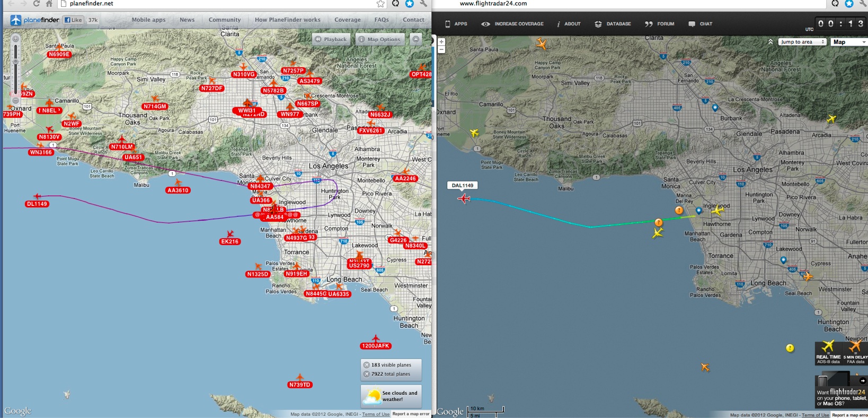This screenshot has height=418, width=868.
Task: Click the WN3166 flight label
Action: (x=41, y=152)
